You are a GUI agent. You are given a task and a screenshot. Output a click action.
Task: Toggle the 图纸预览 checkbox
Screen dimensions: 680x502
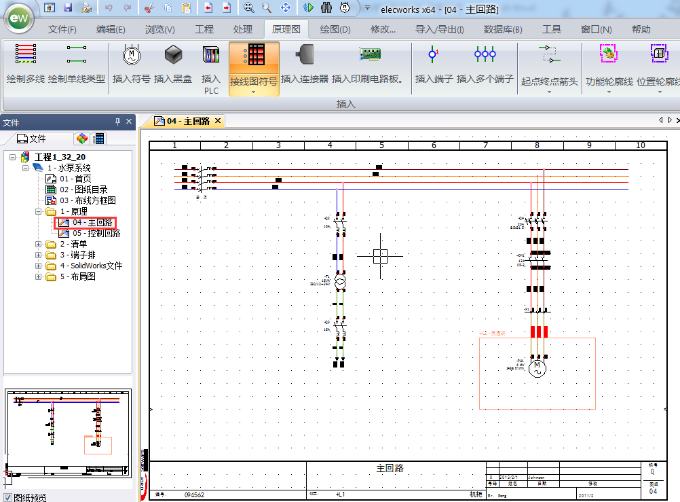pyautogui.click(x=9, y=496)
